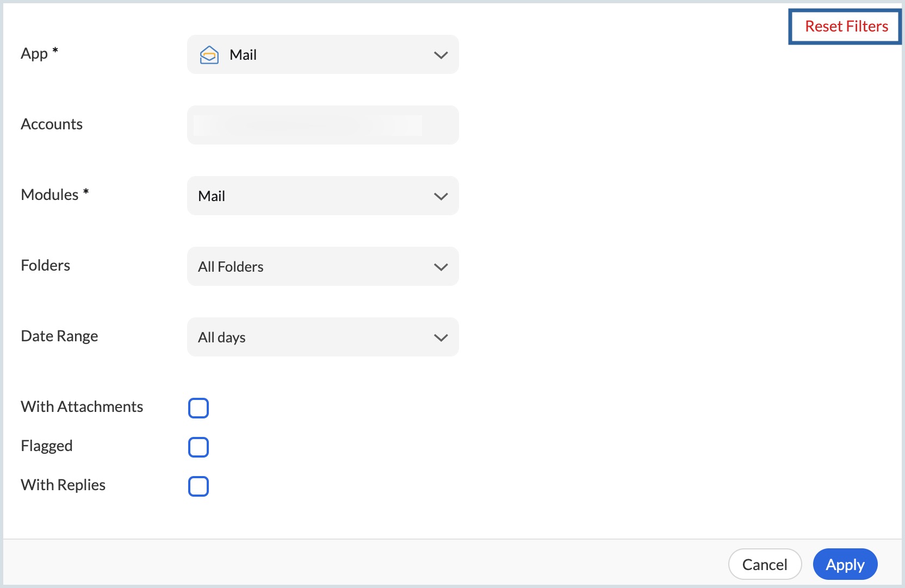The height and width of the screenshot is (588, 905).
Task: Click the With Attachments label
Action: (x=82, y=406)
